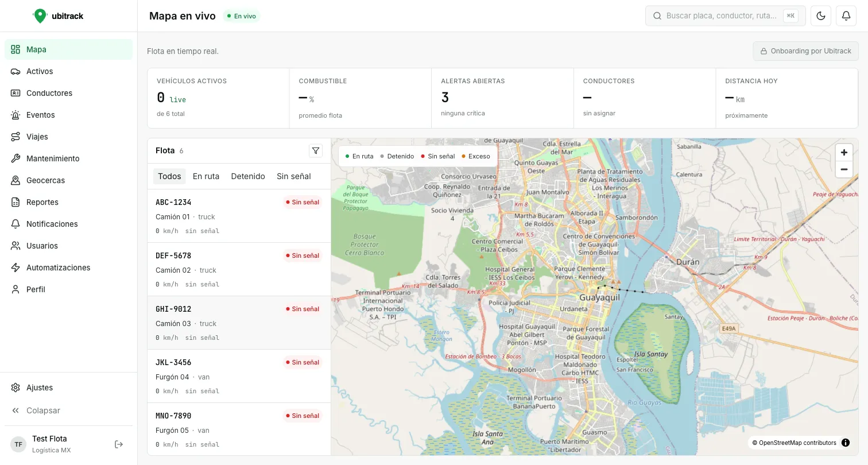Click the Usuarios people icon
Screen dimensions: 868x465
pyautogui.click(x=15, y=246)
